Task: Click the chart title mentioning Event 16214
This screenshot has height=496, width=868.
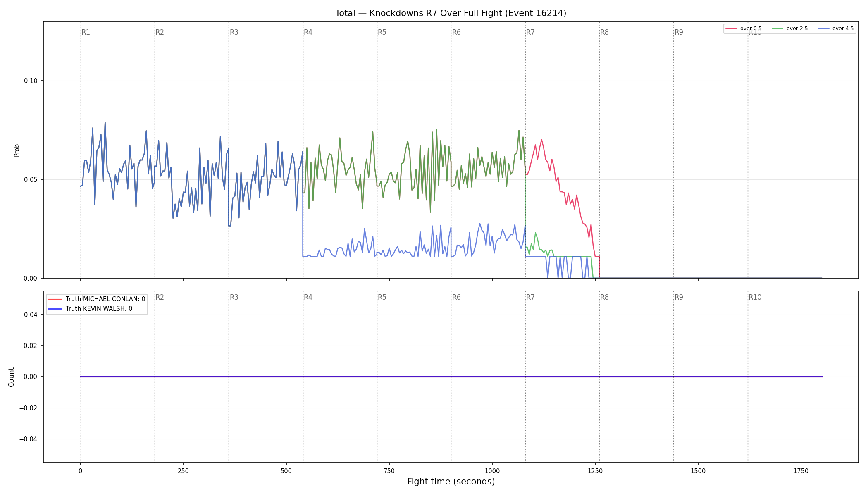Action: pos(451,13)
